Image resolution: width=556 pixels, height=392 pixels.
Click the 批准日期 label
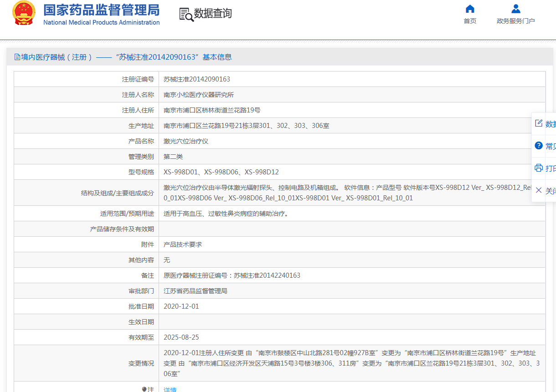point(141,306)
